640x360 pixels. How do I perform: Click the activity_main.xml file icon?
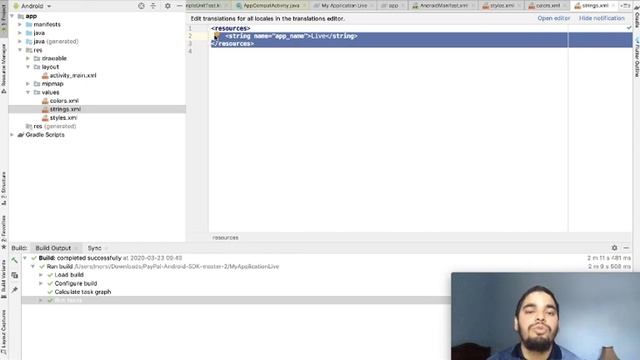tap(45, 76)
